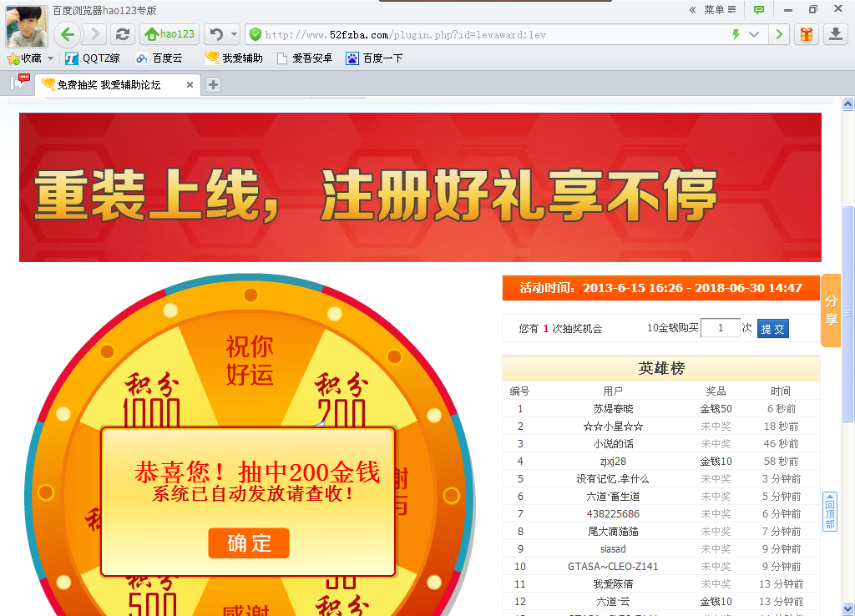Click the 分享 share side tab
This screenshot has width=855, height=616.
tap(831, 311)
